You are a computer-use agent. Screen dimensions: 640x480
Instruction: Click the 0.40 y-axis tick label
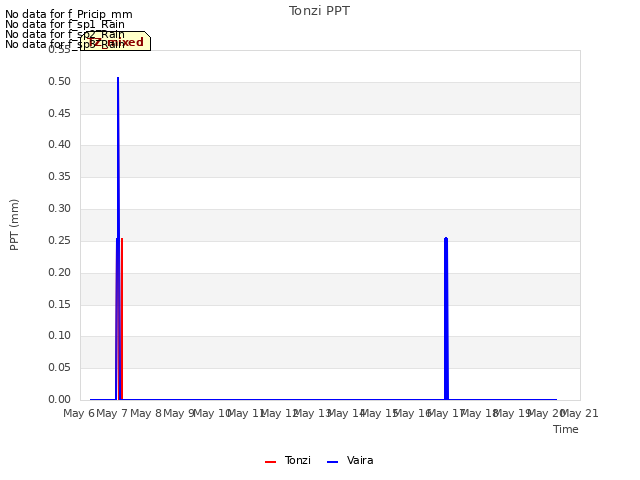click(60, 144)
